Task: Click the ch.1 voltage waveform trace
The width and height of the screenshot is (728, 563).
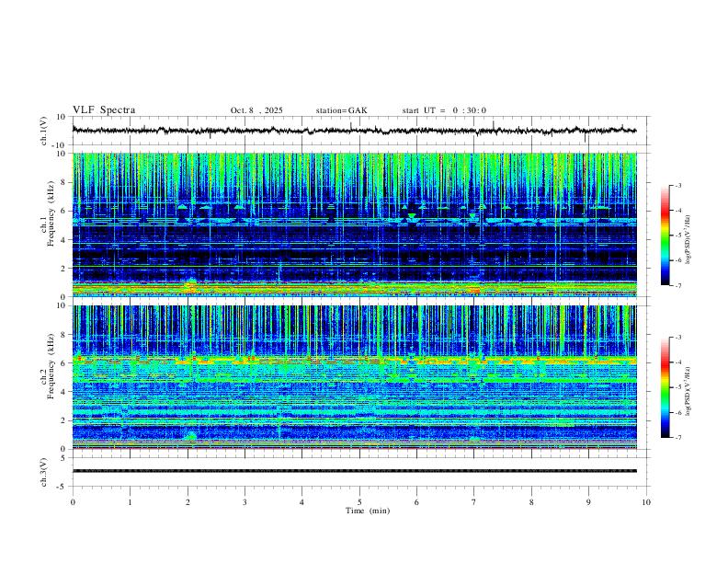Action: tap(354, 131)
